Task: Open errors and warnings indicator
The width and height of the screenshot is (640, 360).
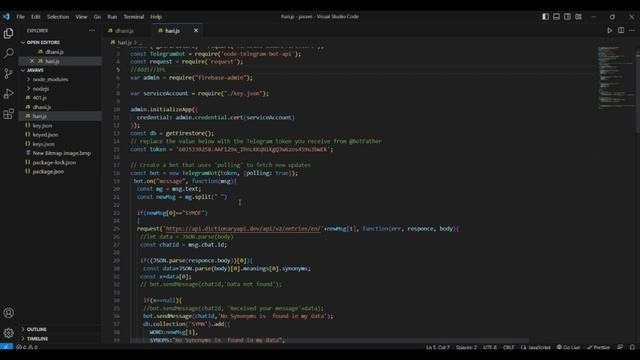Action: [27, 347]
